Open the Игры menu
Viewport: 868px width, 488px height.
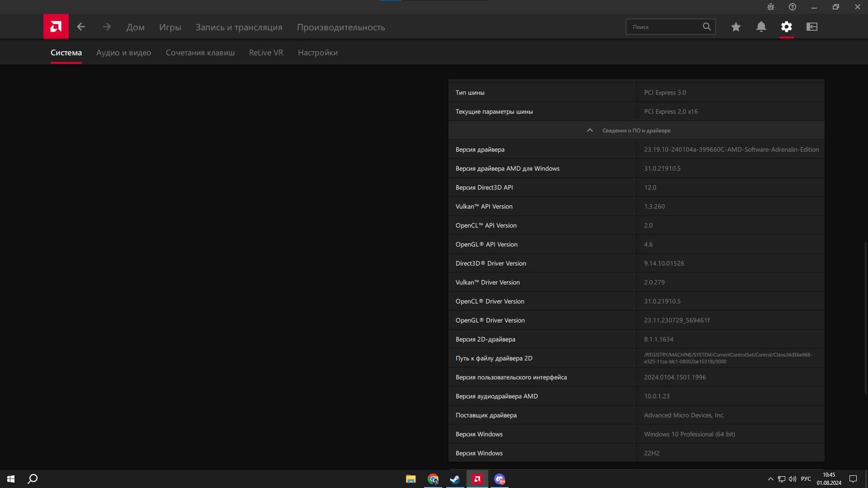(170, 27)
